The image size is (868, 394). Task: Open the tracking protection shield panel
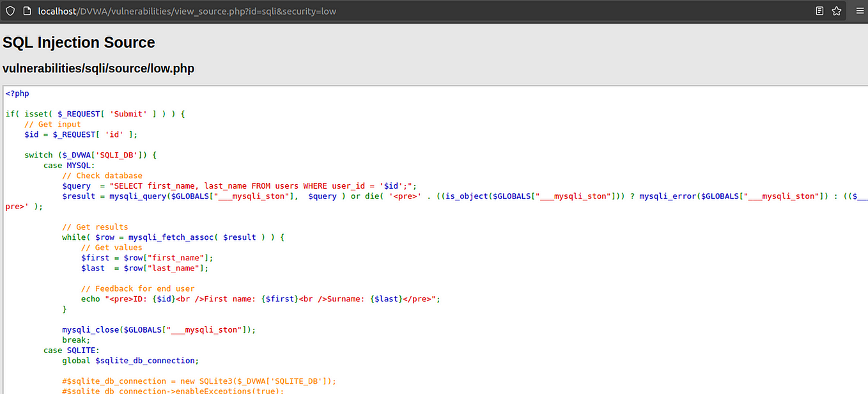click(x=10, y=10)
